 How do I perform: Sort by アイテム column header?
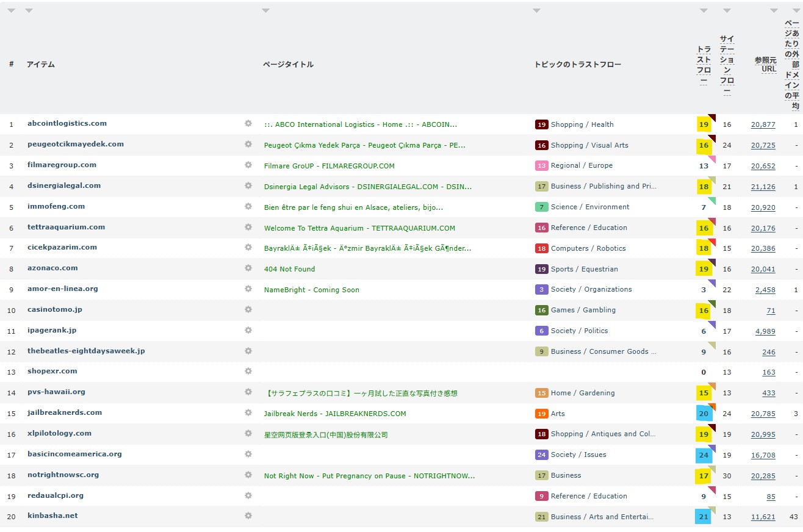(41, 64)
